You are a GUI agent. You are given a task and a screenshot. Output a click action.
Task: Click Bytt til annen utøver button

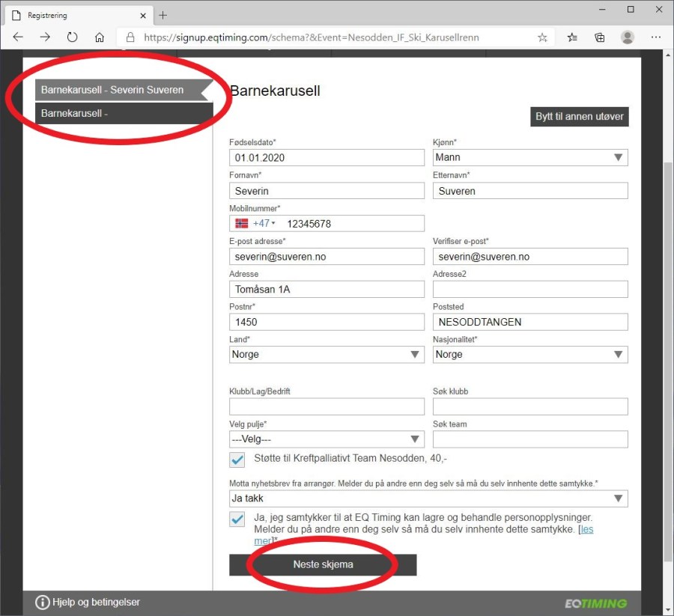579,117
